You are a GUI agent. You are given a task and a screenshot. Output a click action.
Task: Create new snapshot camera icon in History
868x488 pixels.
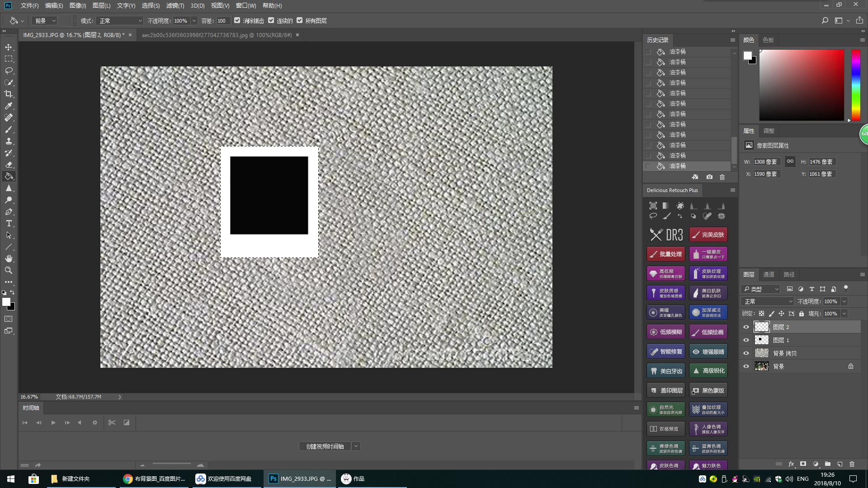(709, 177)
